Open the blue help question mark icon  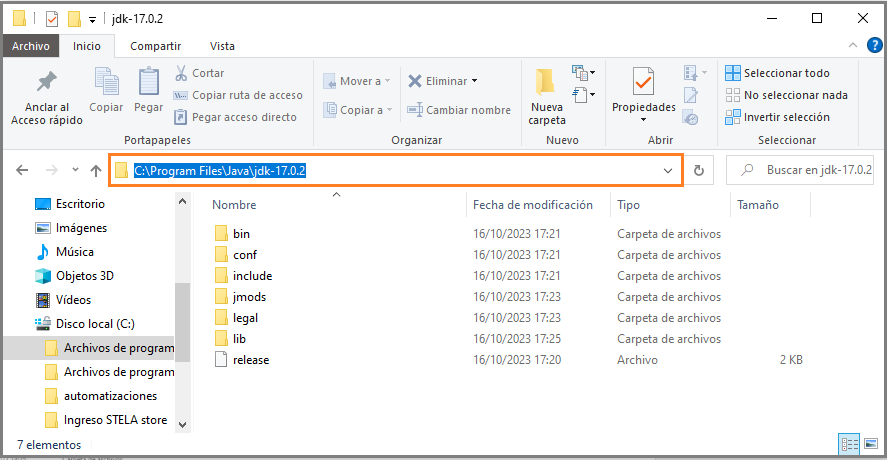coord(874,45)
